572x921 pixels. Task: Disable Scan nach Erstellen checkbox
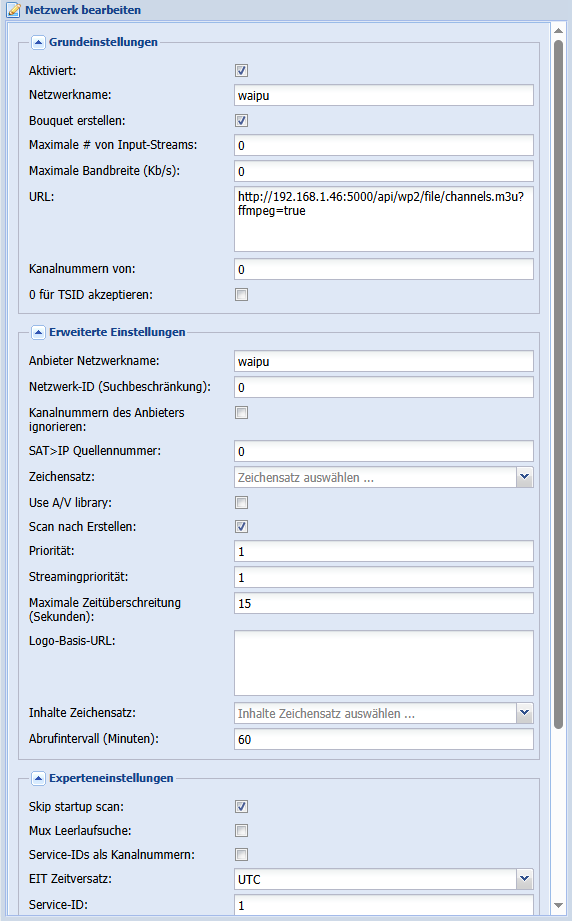click(x=241, y=526)
